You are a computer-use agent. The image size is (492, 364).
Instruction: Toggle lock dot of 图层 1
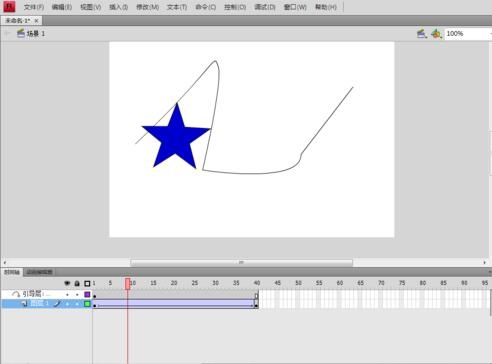click(x=77, y=304)
